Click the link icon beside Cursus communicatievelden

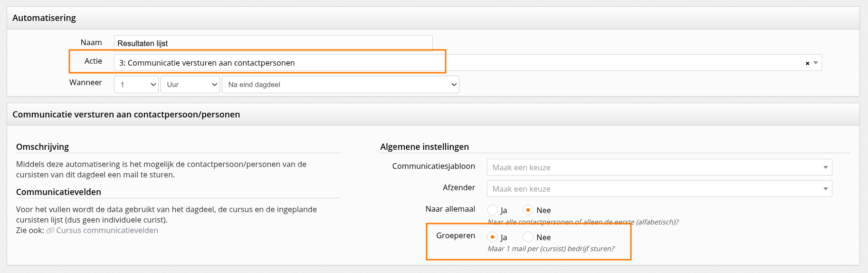point(50,231)
